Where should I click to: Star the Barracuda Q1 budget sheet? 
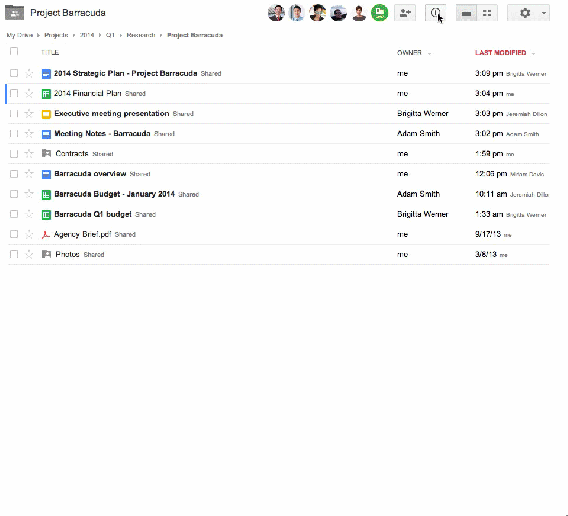click(29, 215)
